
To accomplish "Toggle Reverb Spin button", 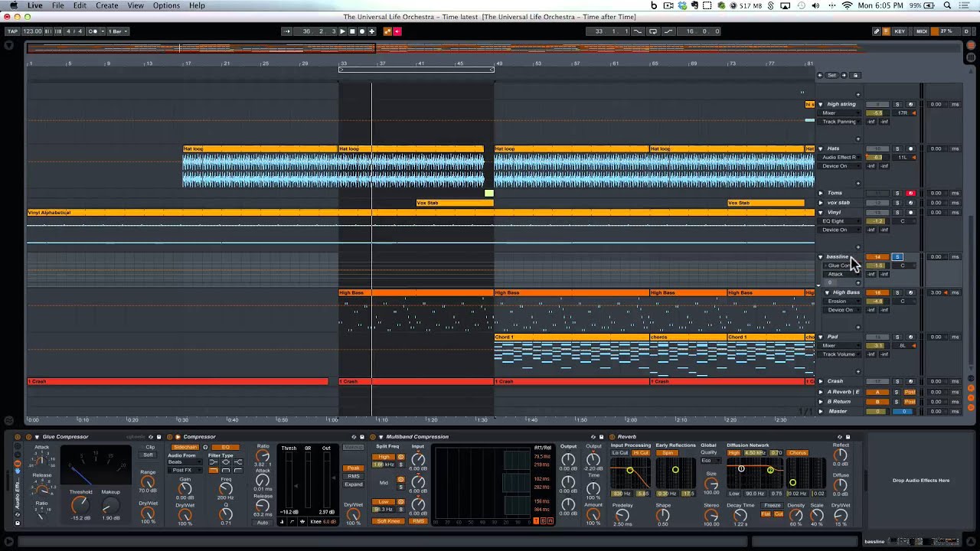I will 668,453.
